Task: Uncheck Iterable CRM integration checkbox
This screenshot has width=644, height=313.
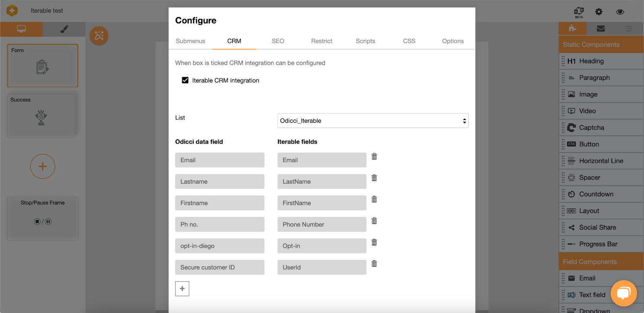Action: pyautogui.click(x=185, y=80)
